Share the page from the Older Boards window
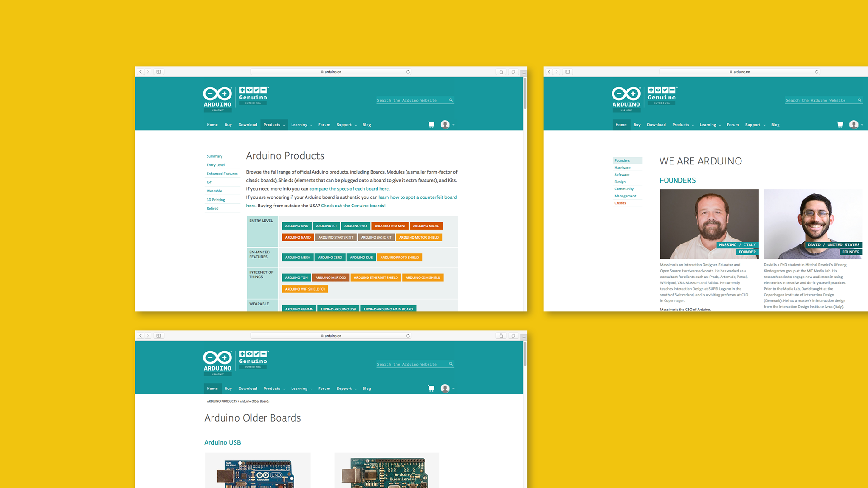868x488 pixels. [x=501, y=336]
